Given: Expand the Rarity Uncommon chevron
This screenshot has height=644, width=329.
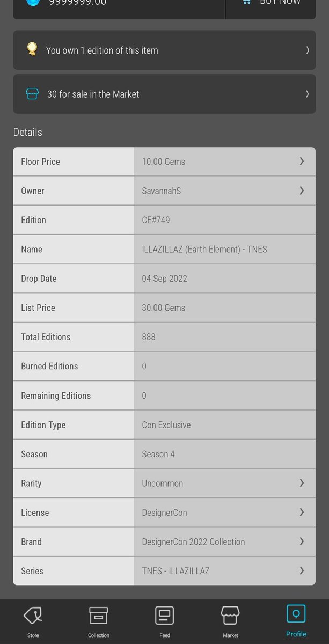Looking at the screenshot, I should pyautogui.click(x=302, y=483).
